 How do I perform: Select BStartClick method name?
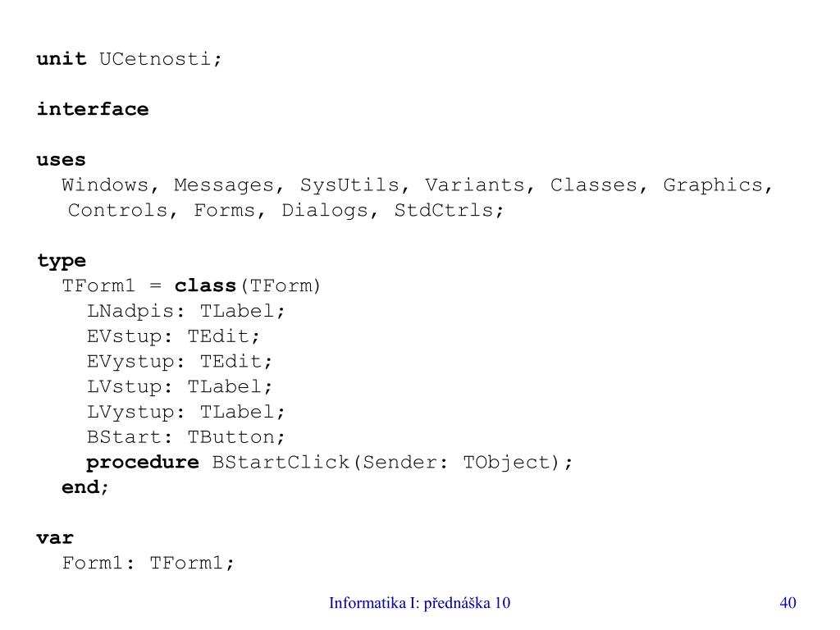coord(281,463)
